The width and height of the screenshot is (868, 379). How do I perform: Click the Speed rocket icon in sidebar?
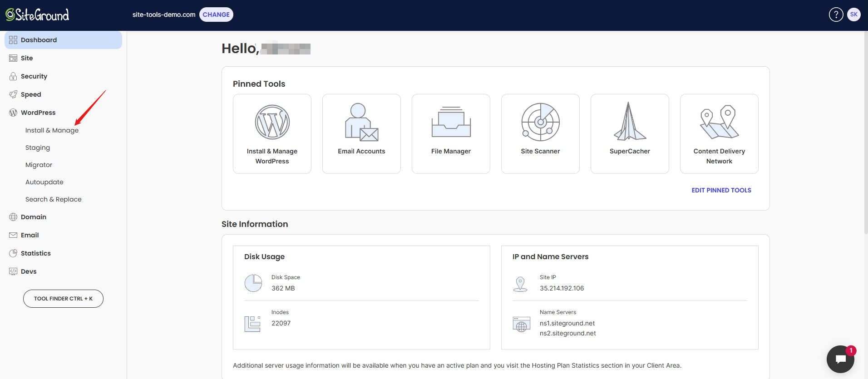pos(13,94)
